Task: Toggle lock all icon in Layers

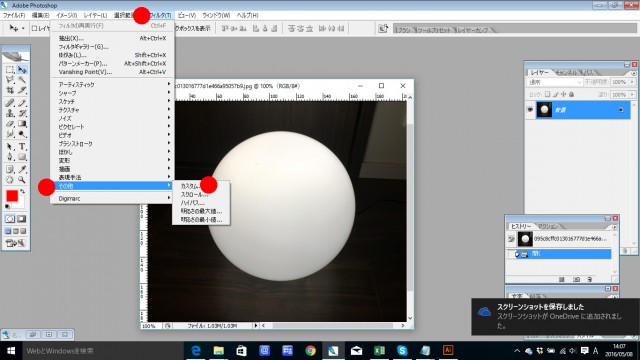Action: 571,94
